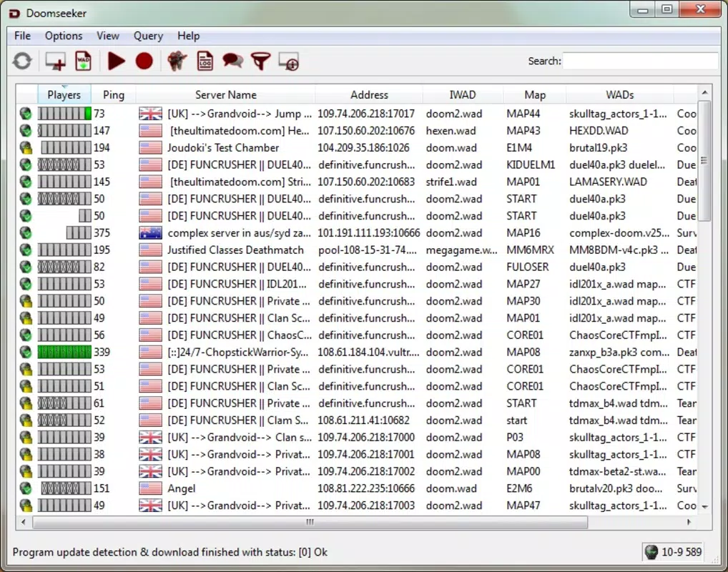The image size is (728, 572).
Task: Click address 109.74.206.218:17017
Action: click(366, 113)
